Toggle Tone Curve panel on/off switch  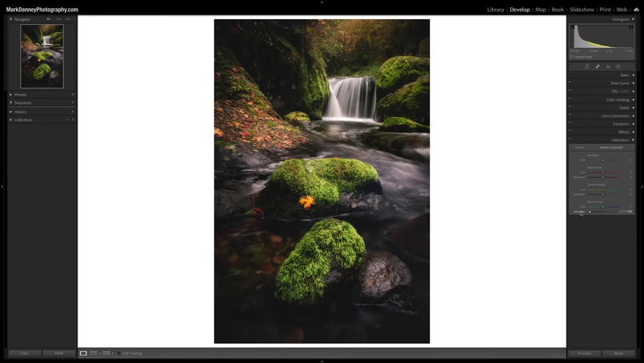[x=570, y=83]
